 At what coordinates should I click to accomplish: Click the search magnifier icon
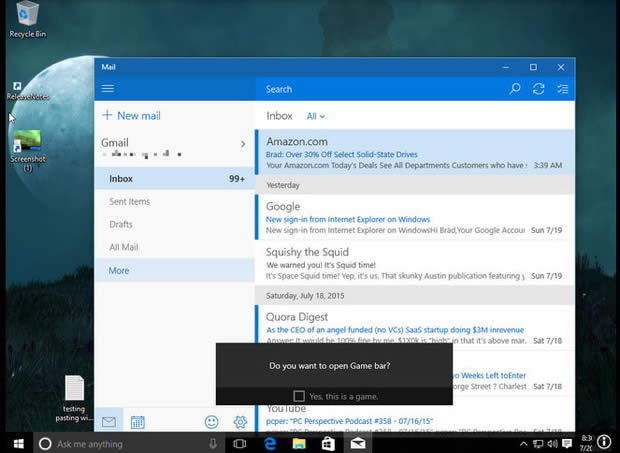[x=515, y=89]
